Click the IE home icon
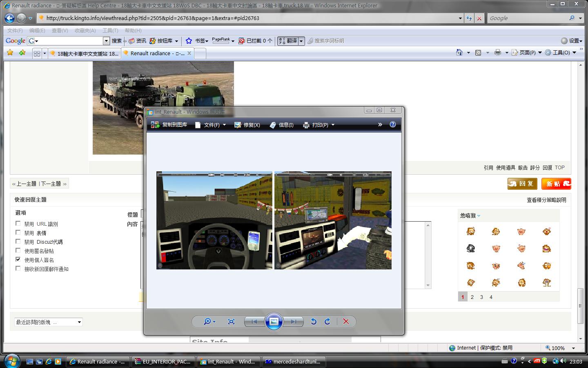Image resolution: width=588 pixels, height=368 pixels. click(459, 53)
